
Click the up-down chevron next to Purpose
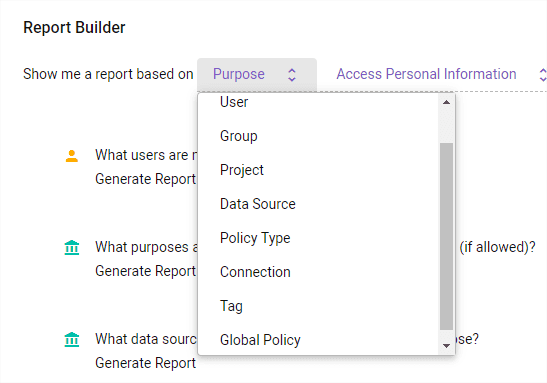click(292, 75)
